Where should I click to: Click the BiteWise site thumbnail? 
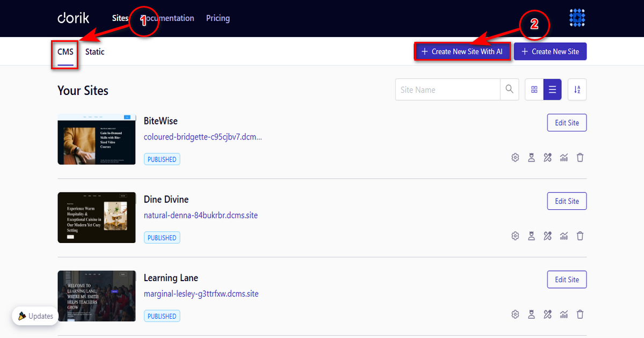(97, 139)
